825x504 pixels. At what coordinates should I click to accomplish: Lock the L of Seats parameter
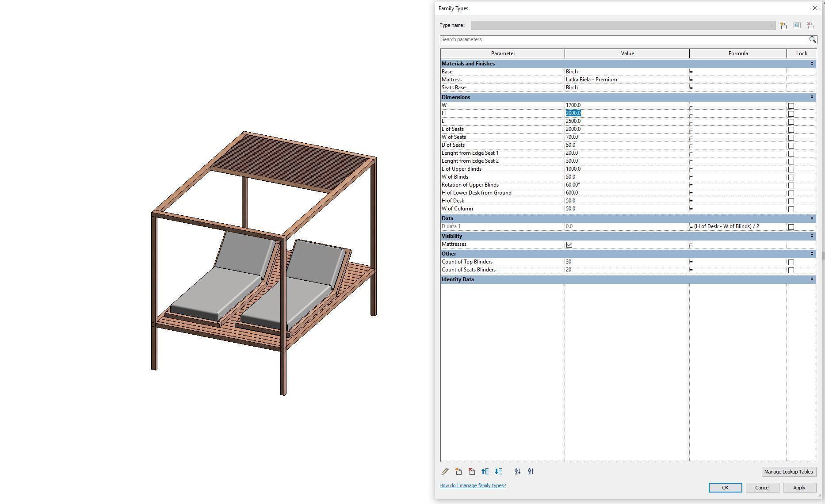791,130
